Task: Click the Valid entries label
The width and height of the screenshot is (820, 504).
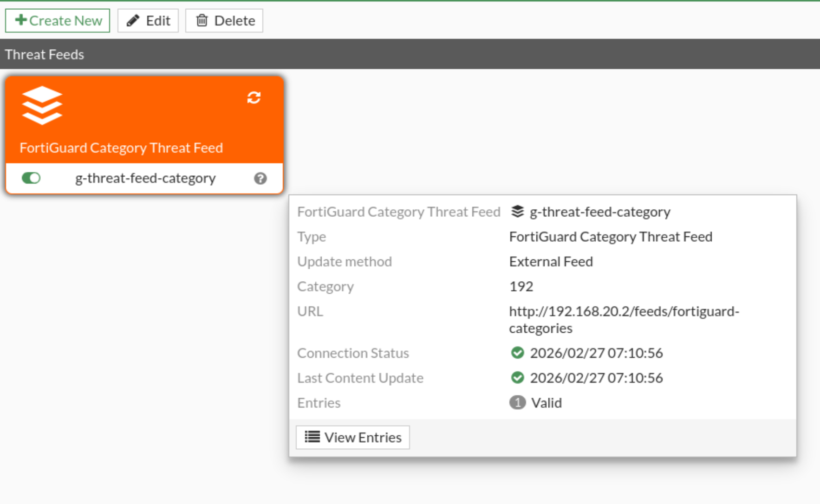Action: 547,403
